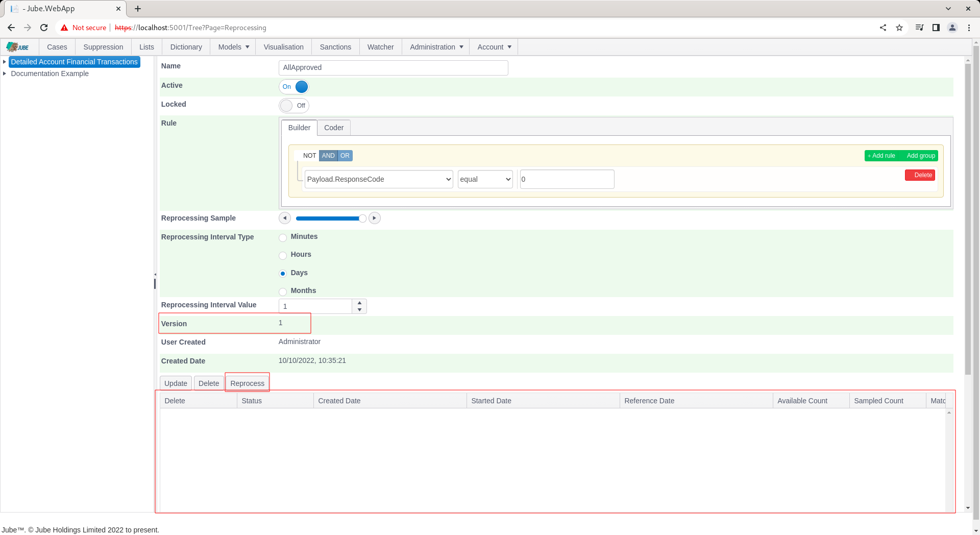This screenshot has height=535, width=980.
Task: Expand the Administration menu dropdown
Action: (x=436, y=47)
